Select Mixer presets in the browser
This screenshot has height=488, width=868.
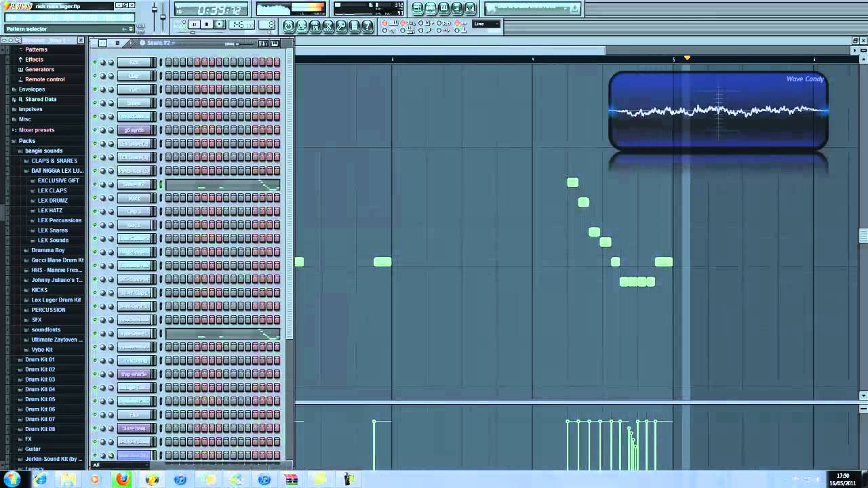click(36, 130)
